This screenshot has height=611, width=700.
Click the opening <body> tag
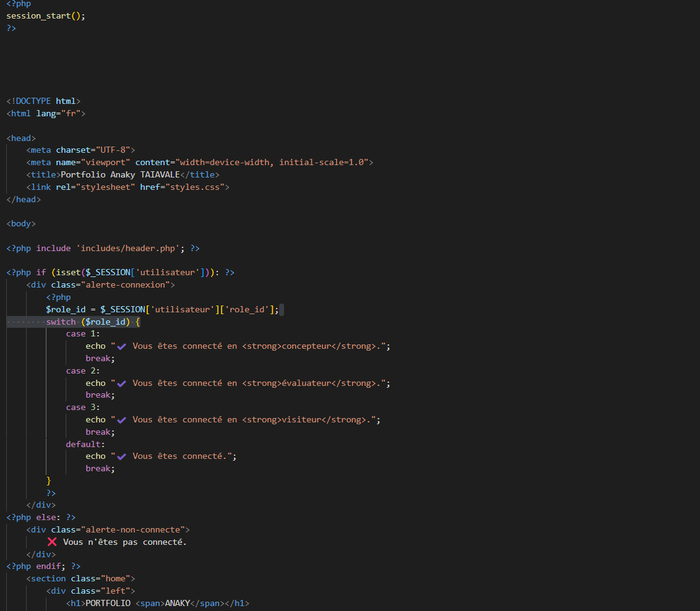click(x=21, y=223)
